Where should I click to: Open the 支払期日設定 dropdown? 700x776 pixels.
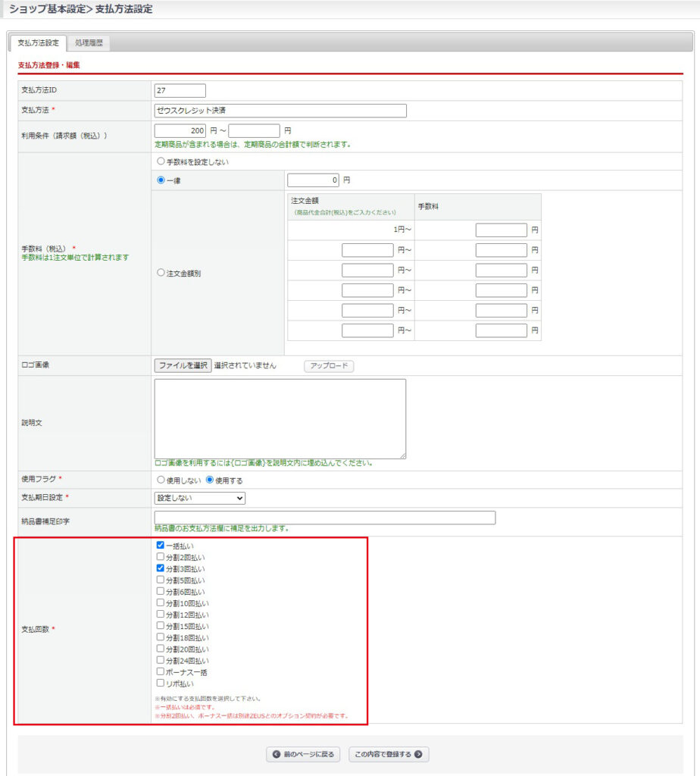(x=200, y=498)
